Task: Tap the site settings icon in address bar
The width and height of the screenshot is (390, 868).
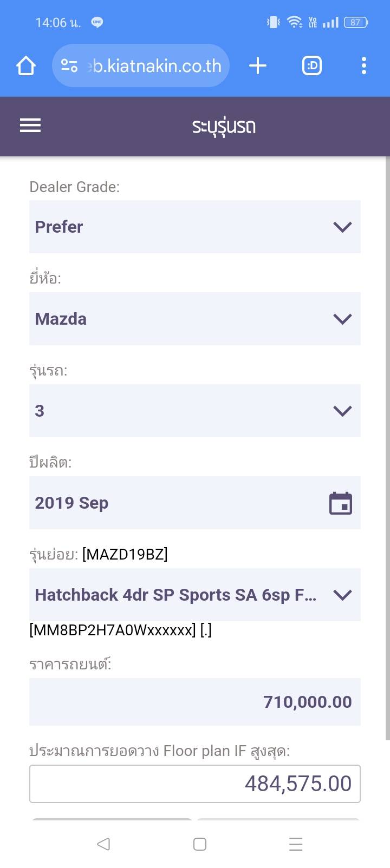Action: (69, 66)
